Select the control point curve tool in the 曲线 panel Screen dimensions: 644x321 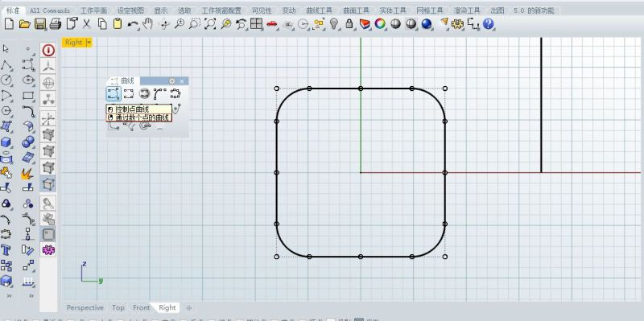[114, 93]
